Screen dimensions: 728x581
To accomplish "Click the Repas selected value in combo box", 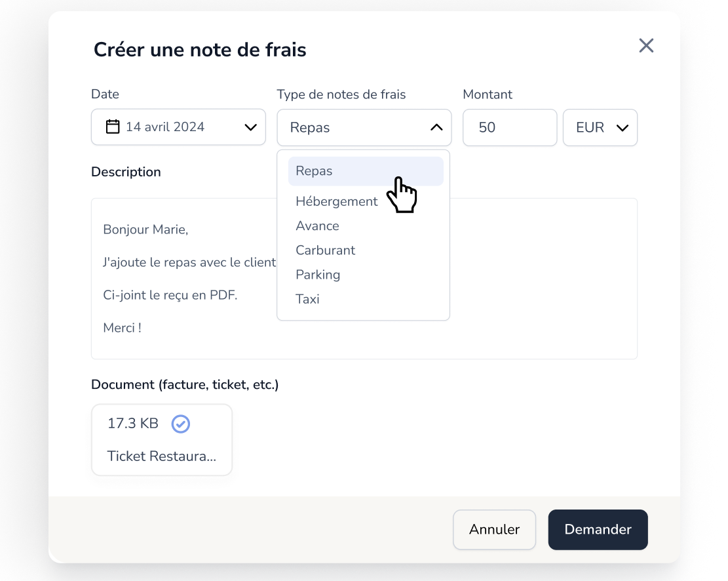I will coord(310,127).
